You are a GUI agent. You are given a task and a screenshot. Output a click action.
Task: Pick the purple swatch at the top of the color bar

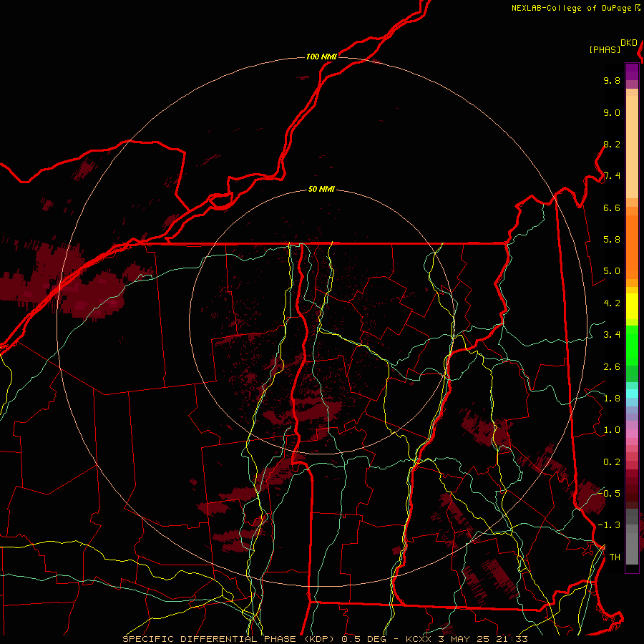632,72
